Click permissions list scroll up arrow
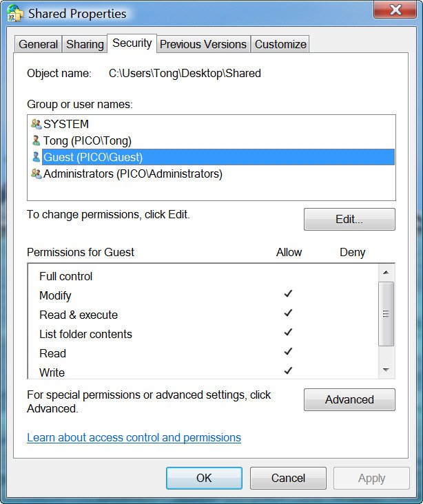The width and height of the screenshot is (423, 504). tap(386, 273)
